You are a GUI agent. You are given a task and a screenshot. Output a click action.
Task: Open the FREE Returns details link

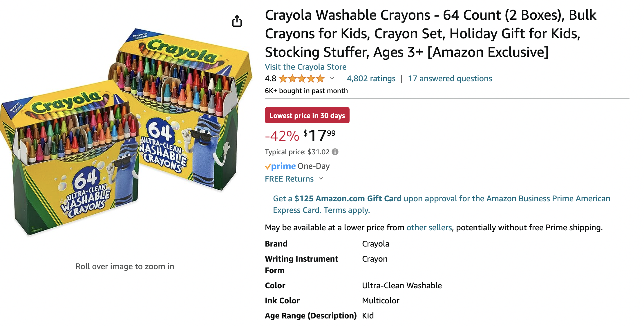coord(289,179)
